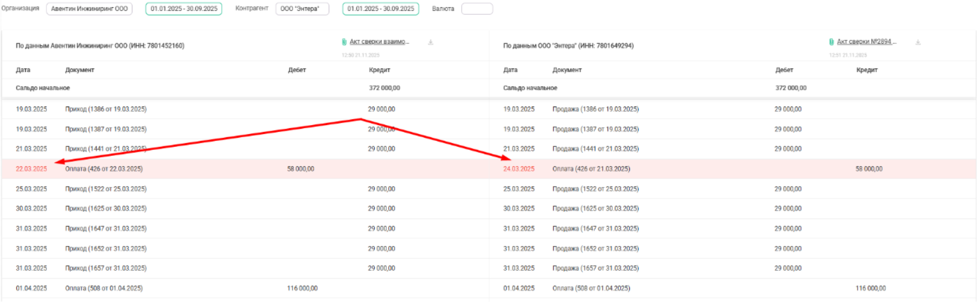The image size is (980, 302).
Task: Click Кредит column header in Авентин Инжиниринг table
Action: coord(380,70)
